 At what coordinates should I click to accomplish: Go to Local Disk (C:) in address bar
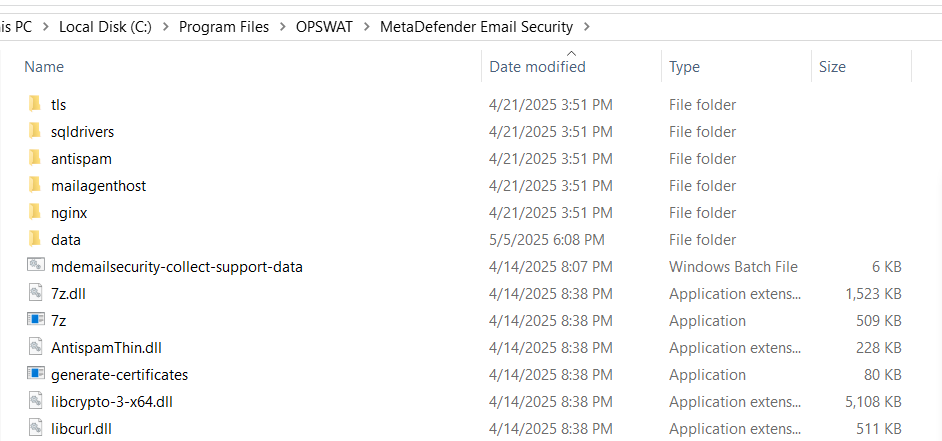point(105,27)
